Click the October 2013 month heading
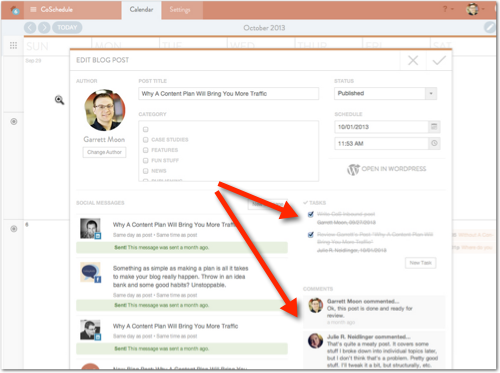Screen dimensions: 500x373 264,28
